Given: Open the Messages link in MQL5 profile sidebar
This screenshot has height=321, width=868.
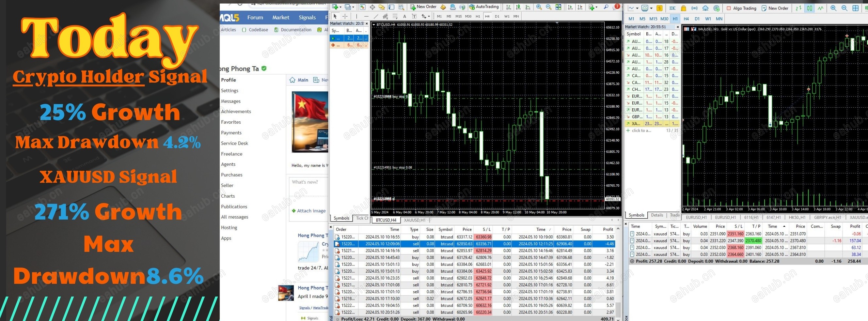Looking at the screenshot, I should (231, 101).
